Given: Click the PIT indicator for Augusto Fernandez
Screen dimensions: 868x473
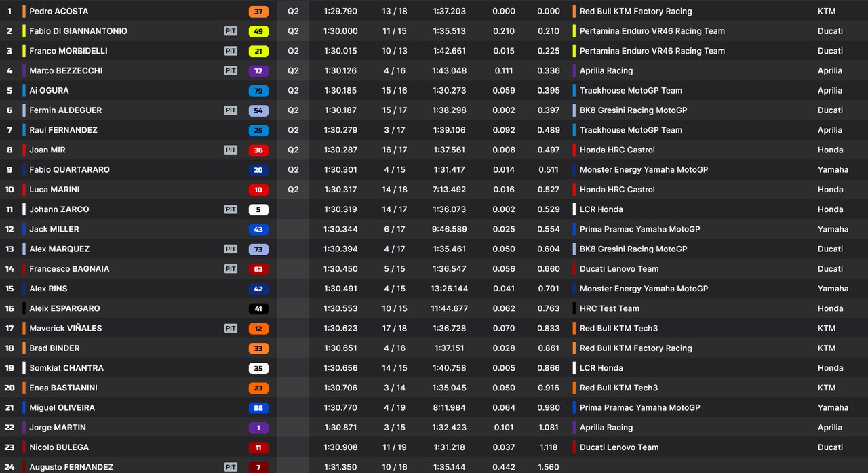Looking at the screenshot, I should pyautogui.click(x=231, y=467).
